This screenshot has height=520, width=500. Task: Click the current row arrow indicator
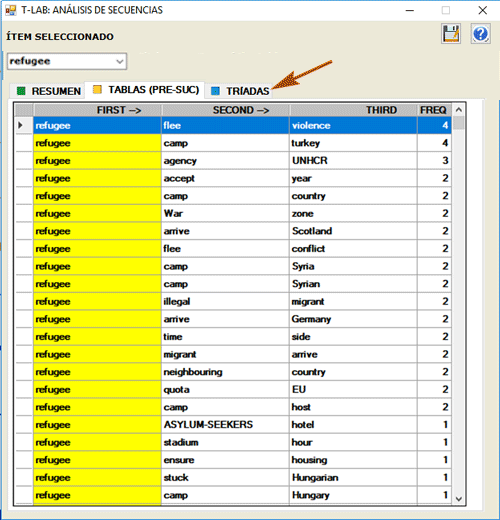(x=20, y=125)
